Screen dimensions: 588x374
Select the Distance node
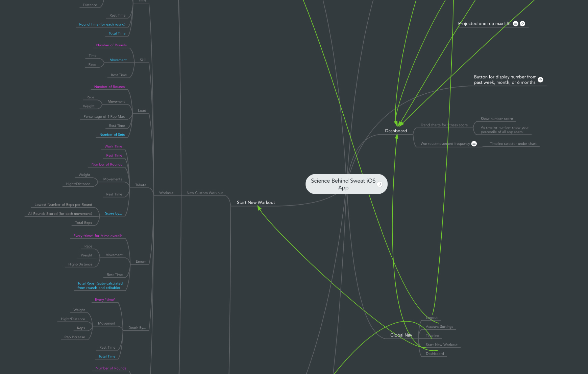click(90, 5)
